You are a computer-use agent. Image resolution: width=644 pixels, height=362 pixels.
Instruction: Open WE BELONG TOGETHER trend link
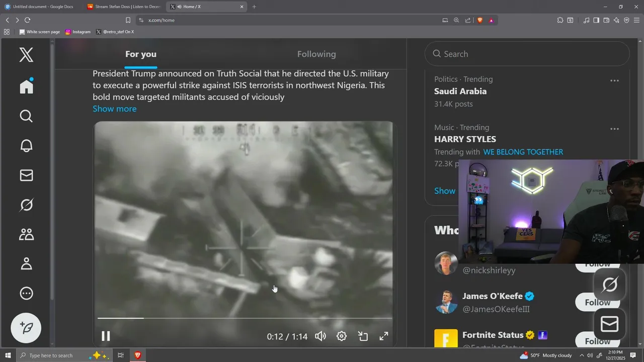(x=523, y=152)
